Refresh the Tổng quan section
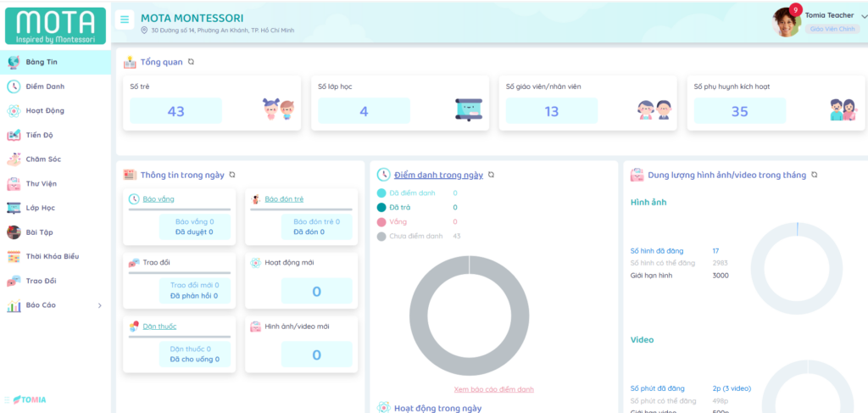The height and width of the screenshot is (413, 868). click(x=191, y=62)
